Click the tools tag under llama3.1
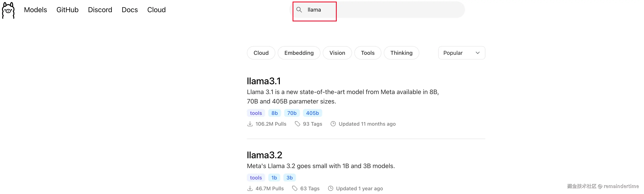This screenshot has height=194, width=644. (256, 113)
